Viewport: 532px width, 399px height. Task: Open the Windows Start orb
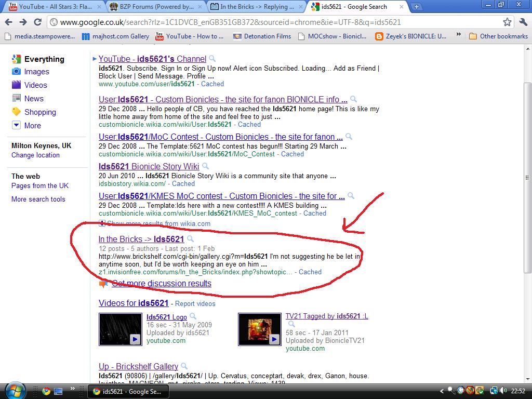15,391
